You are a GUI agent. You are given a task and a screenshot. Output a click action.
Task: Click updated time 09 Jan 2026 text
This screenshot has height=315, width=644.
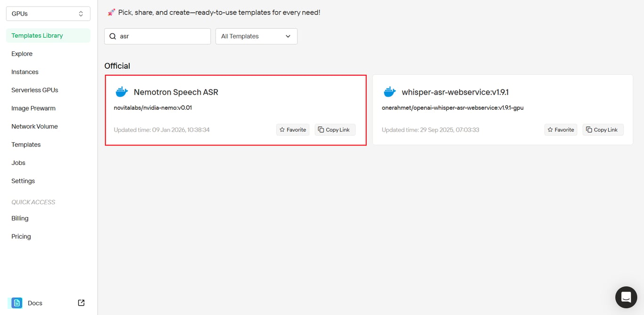(162, 130)
